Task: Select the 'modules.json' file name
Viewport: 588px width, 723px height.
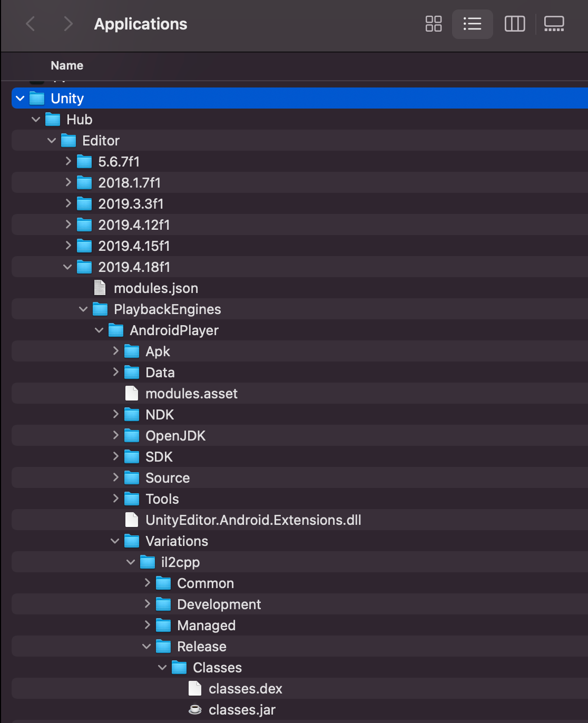Action: [156, 288]
